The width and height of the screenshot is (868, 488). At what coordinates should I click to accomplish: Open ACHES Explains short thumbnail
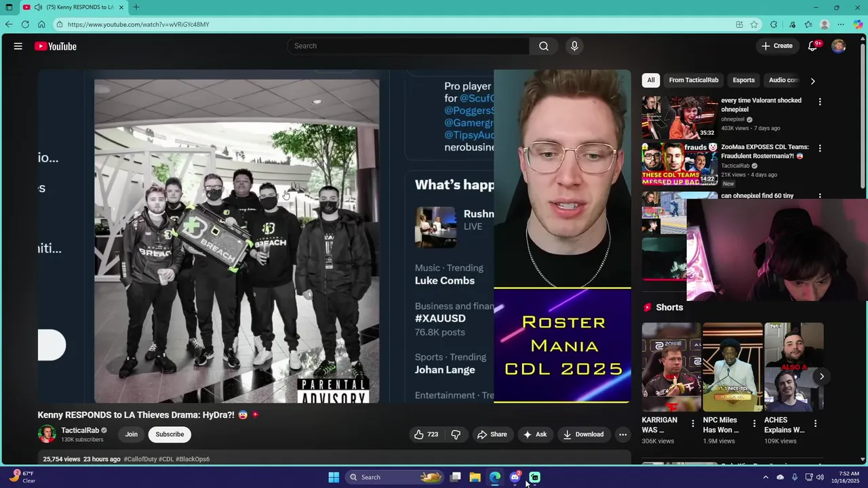[x=793, y=367]
